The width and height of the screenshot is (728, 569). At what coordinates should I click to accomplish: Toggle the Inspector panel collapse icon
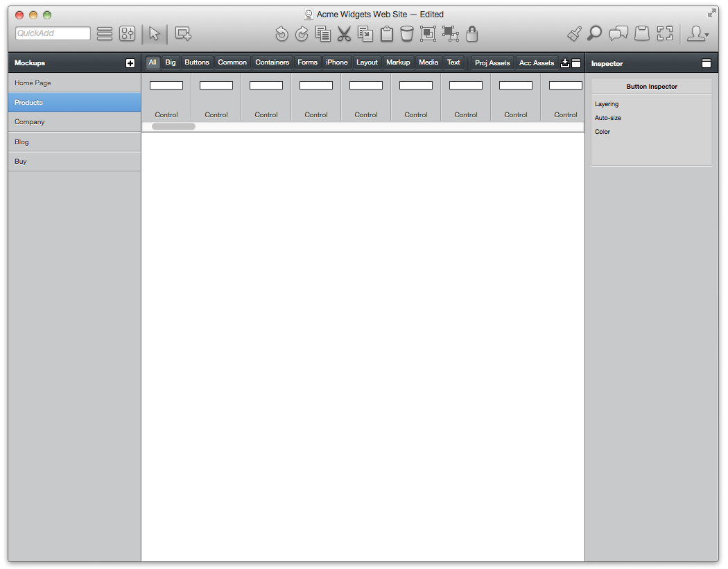(707, 63)
